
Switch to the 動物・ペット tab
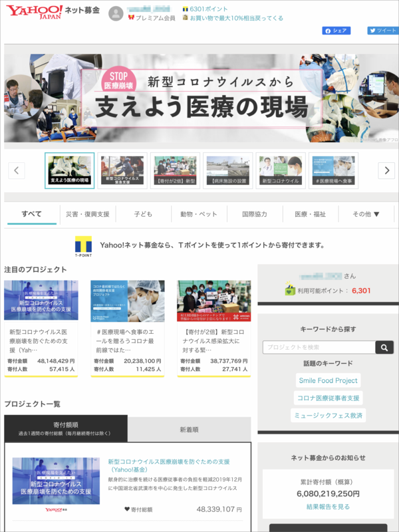click(x=199, y=214)
